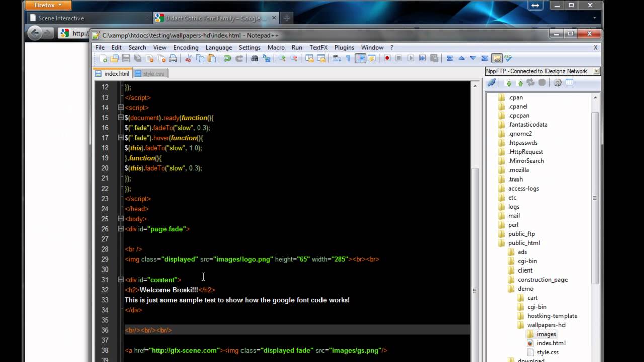Zoom in using the toolbar magnifier
The width and height of the screenshot is (644, 362).
[282, 59]
